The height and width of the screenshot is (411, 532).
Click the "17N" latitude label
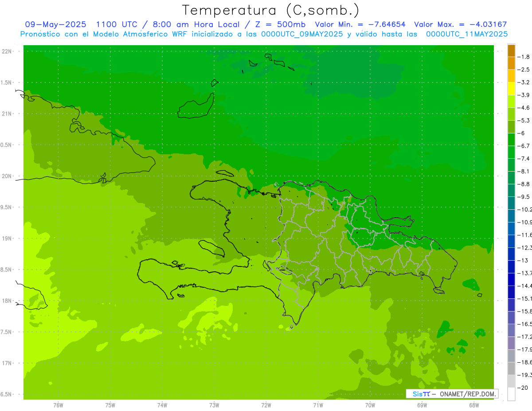(x=7, y=363)
